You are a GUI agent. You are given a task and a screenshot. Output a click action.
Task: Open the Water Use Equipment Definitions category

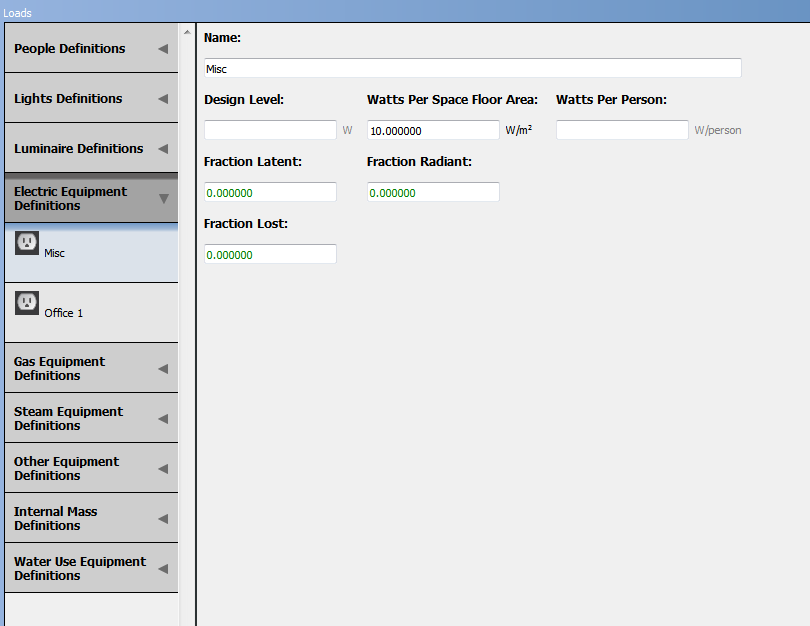point(91,568)
